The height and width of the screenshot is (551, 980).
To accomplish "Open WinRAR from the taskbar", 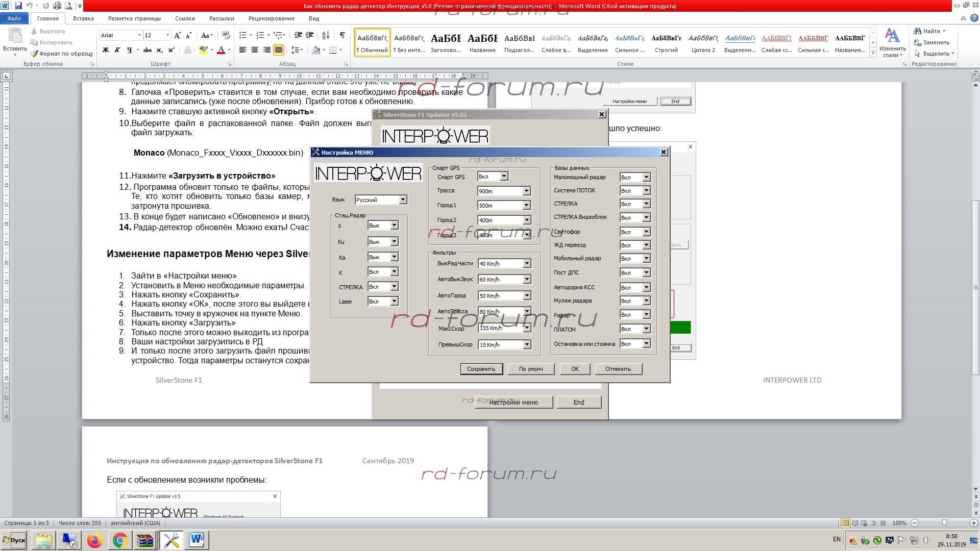I will pos(145,540).
